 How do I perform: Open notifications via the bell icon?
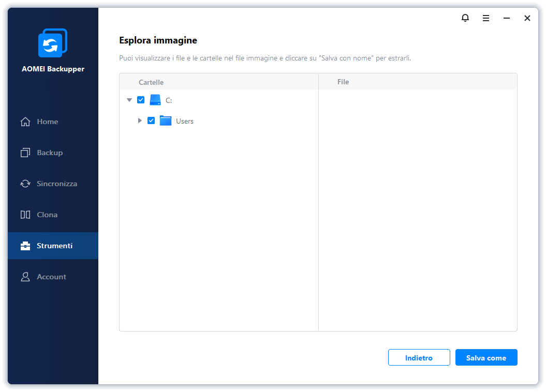click(x=465, y=18)
